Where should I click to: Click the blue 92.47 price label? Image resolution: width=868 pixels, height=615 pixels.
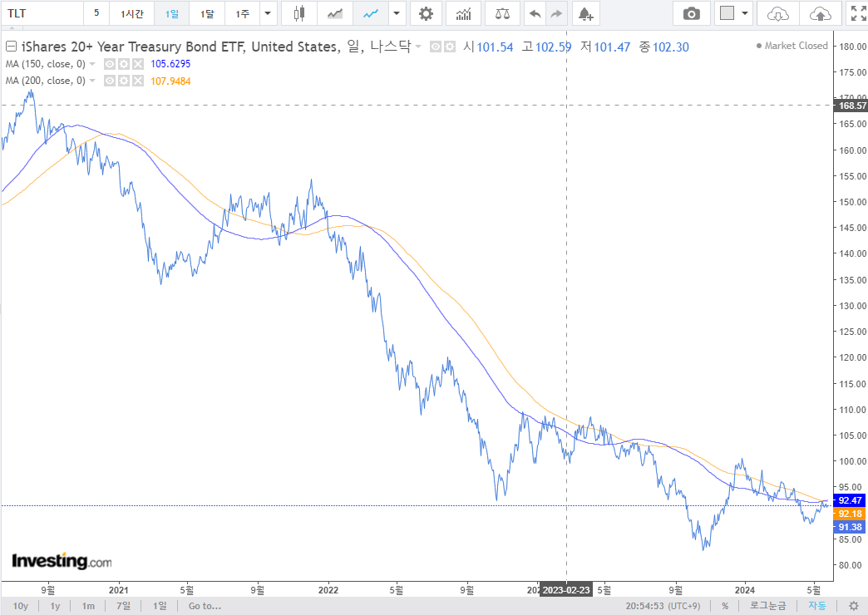[x=849, y=499]
